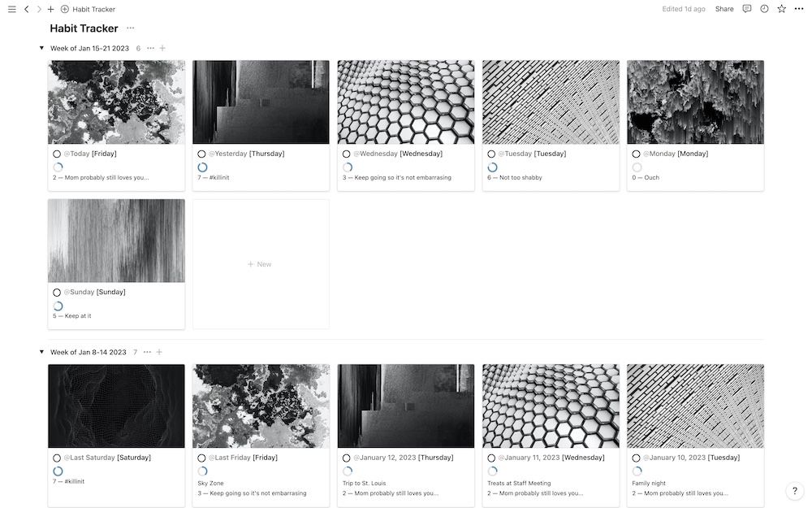
Task: Open the Wednesday hexagon cover image
Action: [405, 102]
